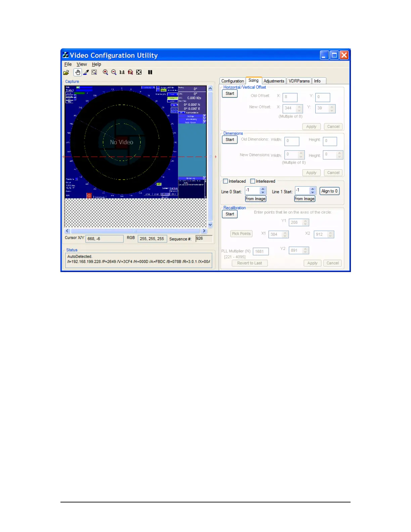Click the horizontal scrollbar left arrow
411x532 pixels.
pos(67,231)
